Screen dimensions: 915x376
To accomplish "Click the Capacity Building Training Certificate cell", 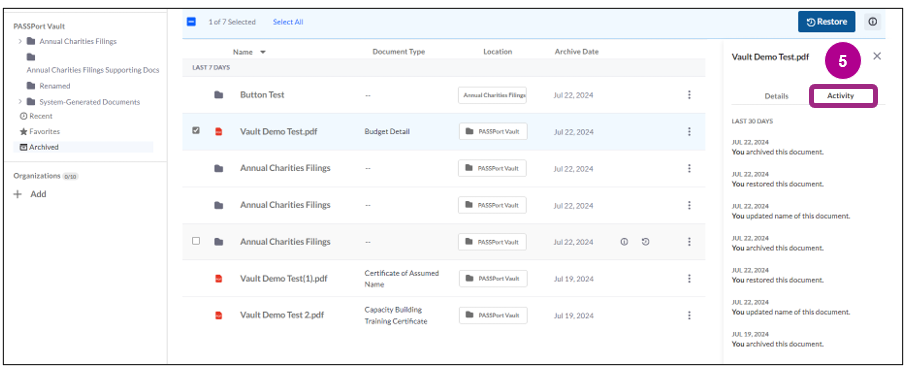I will (396, 315).
